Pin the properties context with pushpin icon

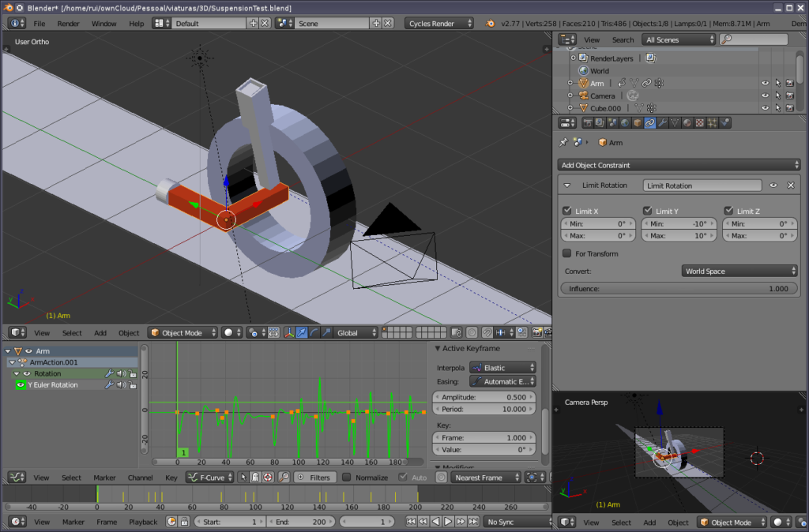click(563, 143)
